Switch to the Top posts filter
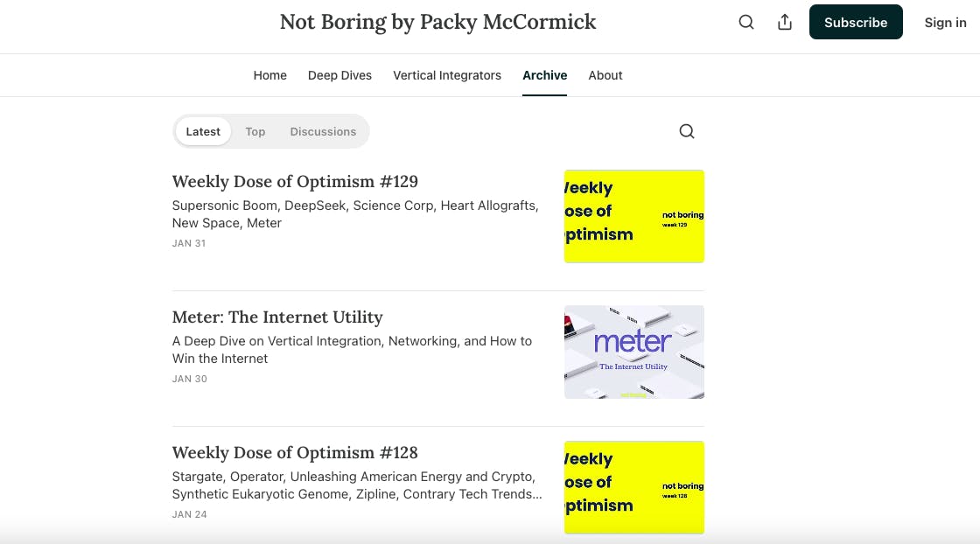Viewport: 980px width, 544px height. coord(255,131)
